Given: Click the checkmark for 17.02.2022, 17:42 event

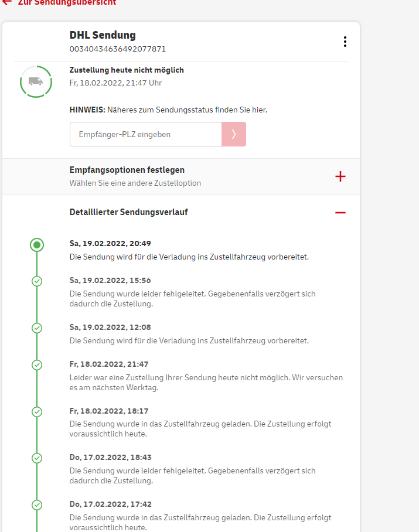Looking at the screenshot, I should [x=37, y=504].
